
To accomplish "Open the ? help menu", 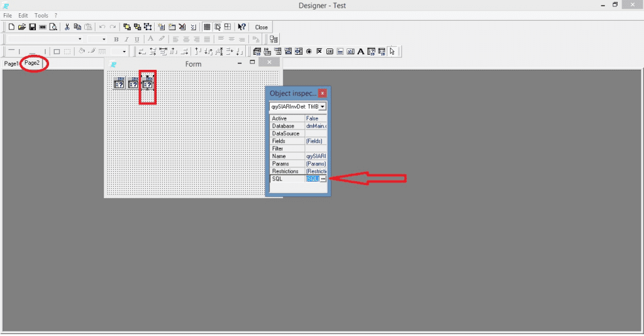I will point(56,16).
